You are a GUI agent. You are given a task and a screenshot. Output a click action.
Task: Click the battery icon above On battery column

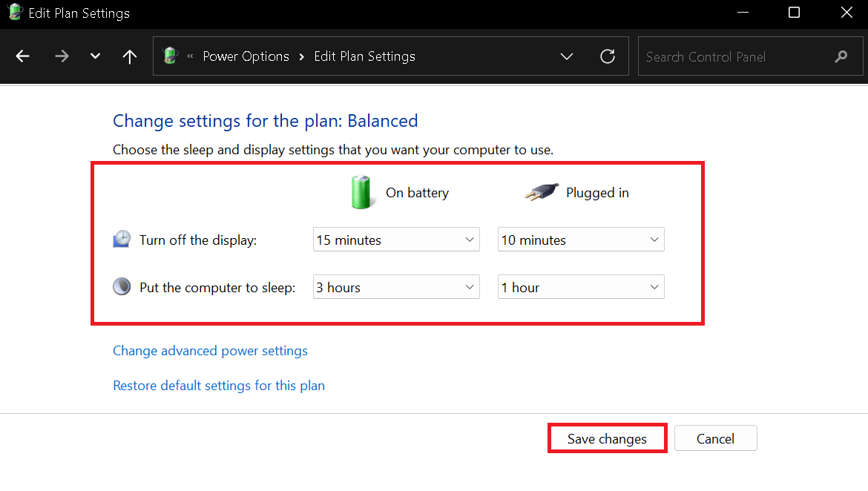(361, 191)
